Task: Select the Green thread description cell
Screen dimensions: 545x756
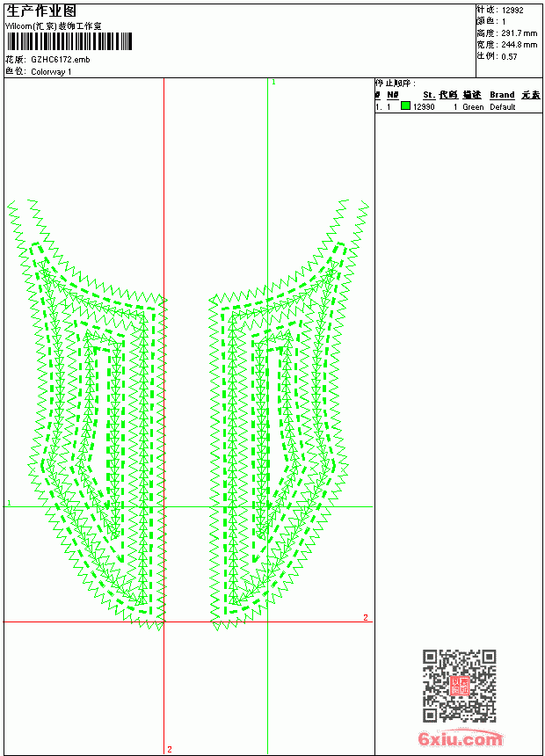Action: (473, 107)
